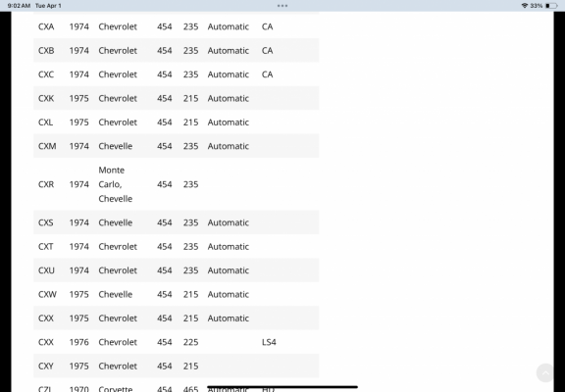Select the Monte Carlo, Chevelle cell
Image resolution: width=565 pixels, height=392 pixels.
[x=116, y=184]
